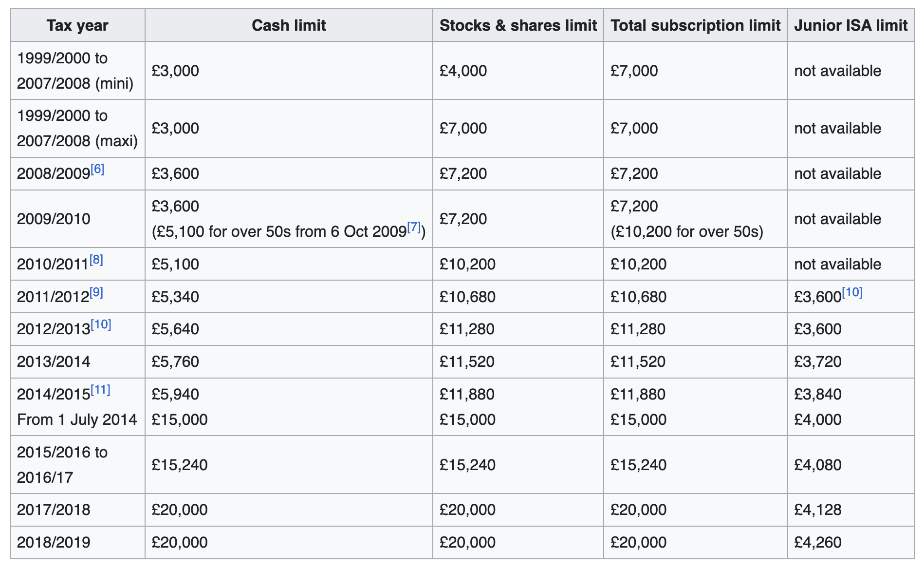Click the Tax year column header

click(x=77, y=25)
